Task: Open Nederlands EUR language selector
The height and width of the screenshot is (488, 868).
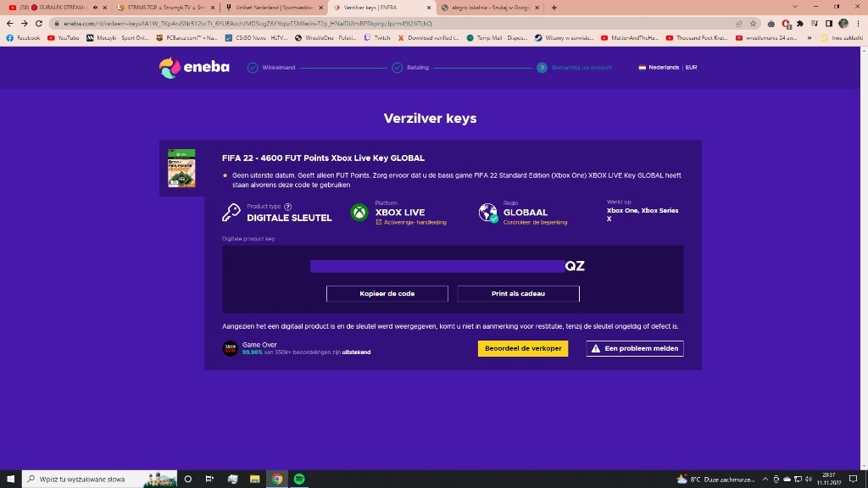Action: coord(668,68)
